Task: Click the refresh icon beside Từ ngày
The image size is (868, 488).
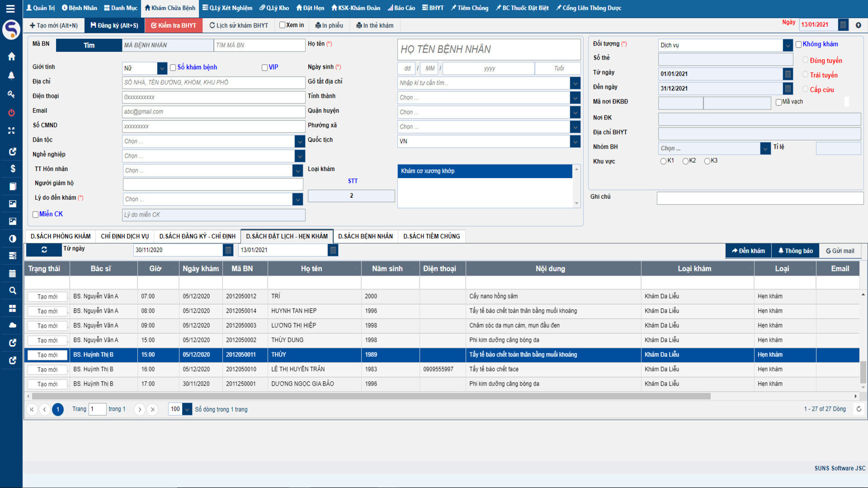Action: 44,249
